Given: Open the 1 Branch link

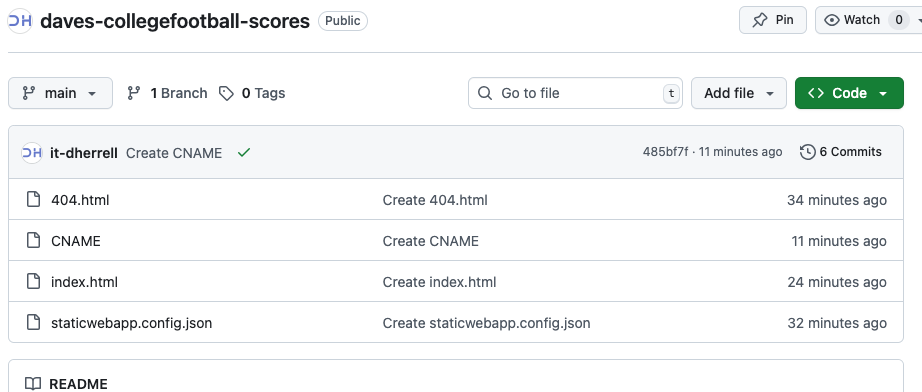Looking at the screenshot, I should click(x=167, y=93).
